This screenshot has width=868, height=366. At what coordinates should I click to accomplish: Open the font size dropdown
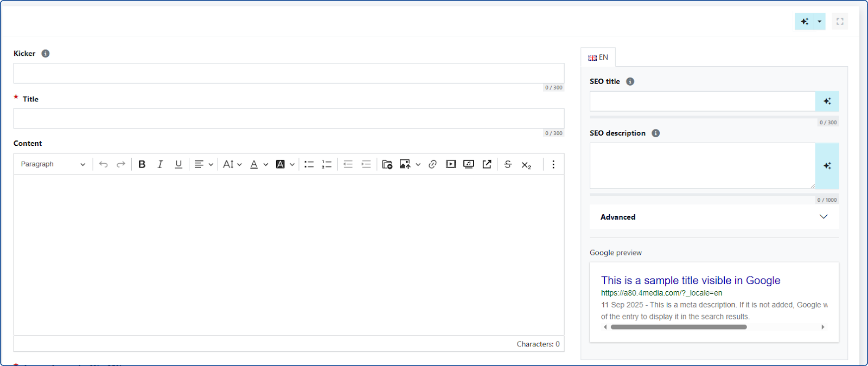click(x=232, y=164)
